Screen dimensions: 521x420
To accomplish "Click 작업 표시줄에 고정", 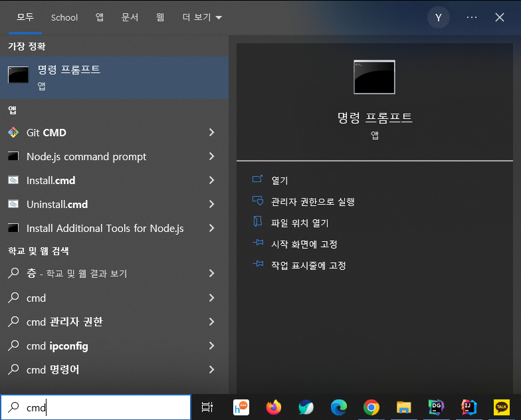I will point(308,265).
